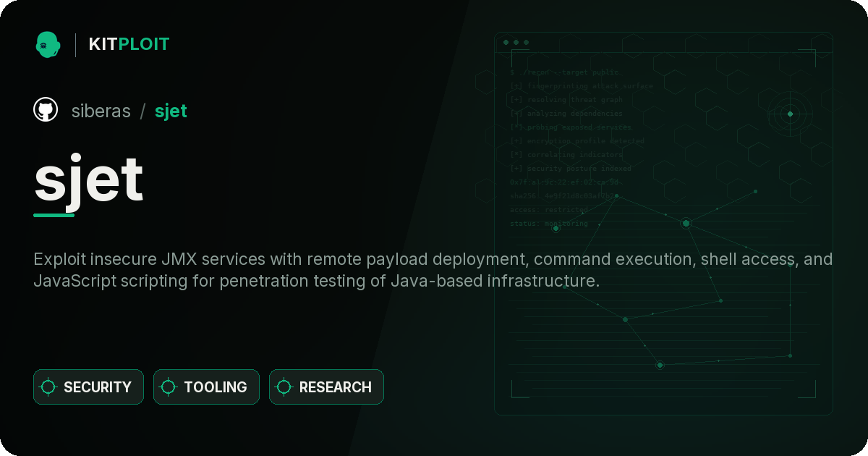Click 'correlating indicators' terminal line
Screen dimensions: 868x456
point(566,155)
